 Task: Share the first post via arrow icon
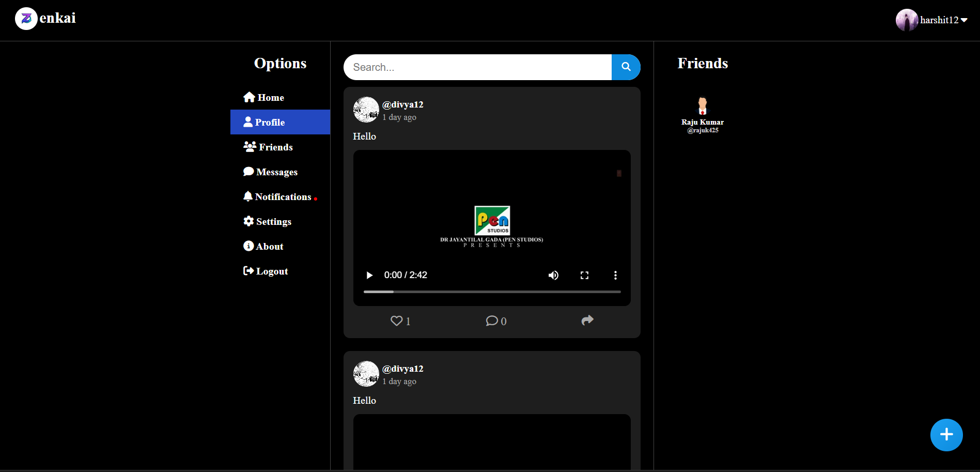tap(587, 321)
